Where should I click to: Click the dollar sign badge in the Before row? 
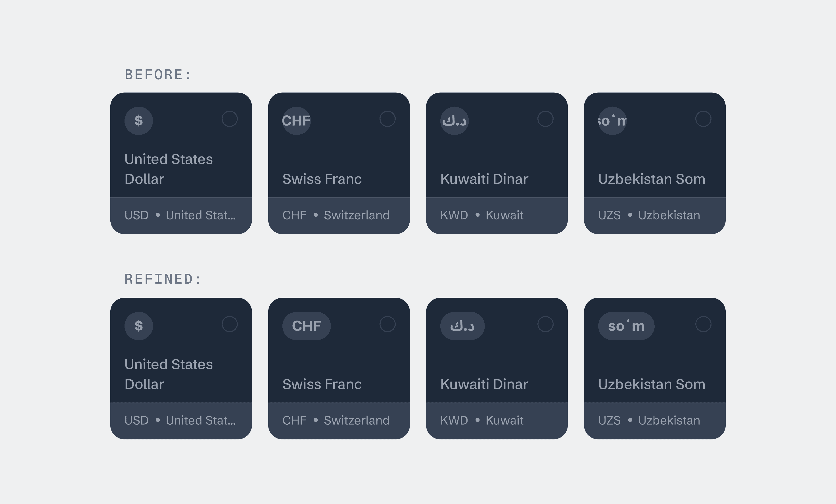coord(138,121)
